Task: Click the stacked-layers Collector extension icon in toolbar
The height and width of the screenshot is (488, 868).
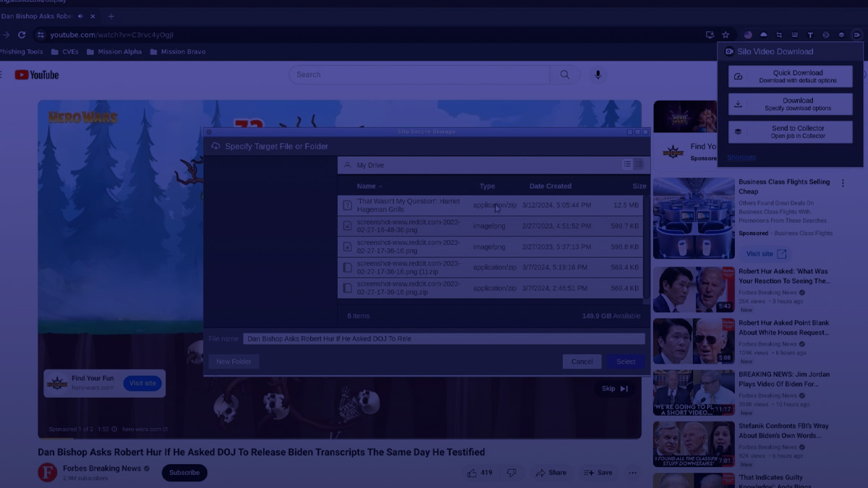Action: pyautogui.click(x=841, y=35)
